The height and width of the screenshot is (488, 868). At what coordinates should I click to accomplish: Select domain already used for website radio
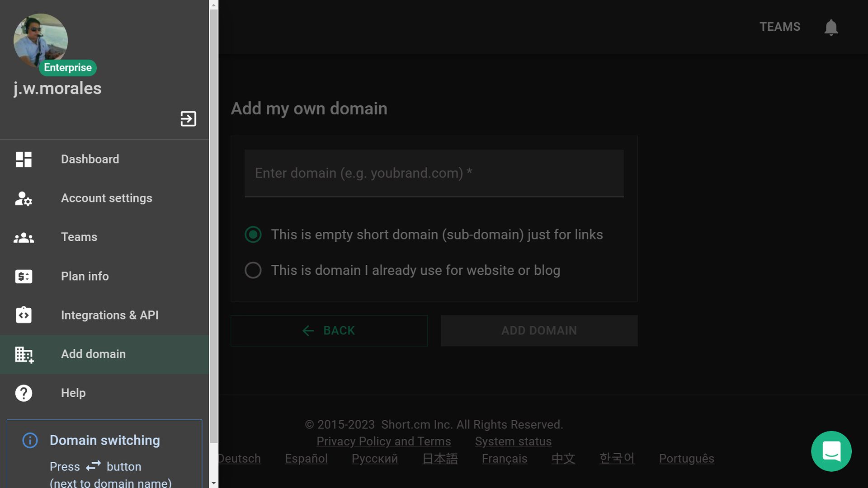253,270
